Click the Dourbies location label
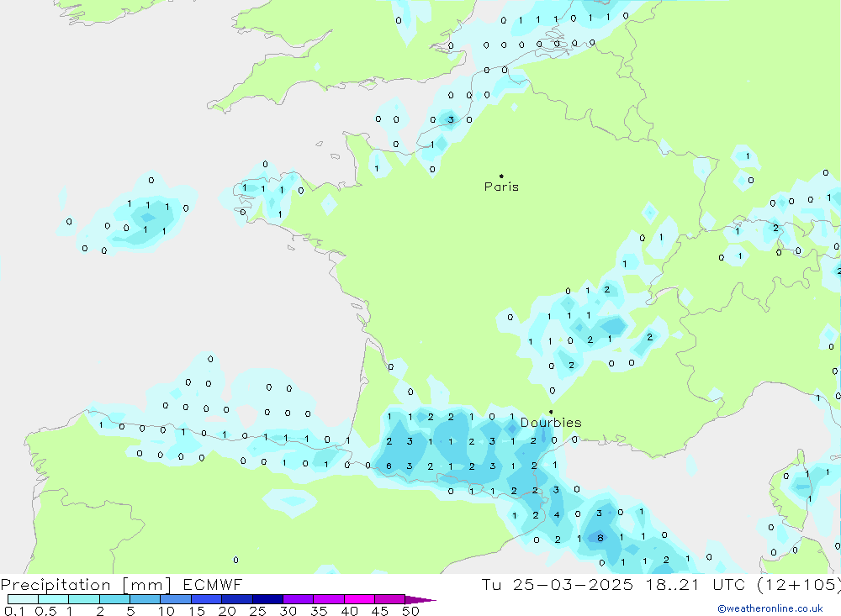The width and height of the screenshot is (841, 616). 551,423
